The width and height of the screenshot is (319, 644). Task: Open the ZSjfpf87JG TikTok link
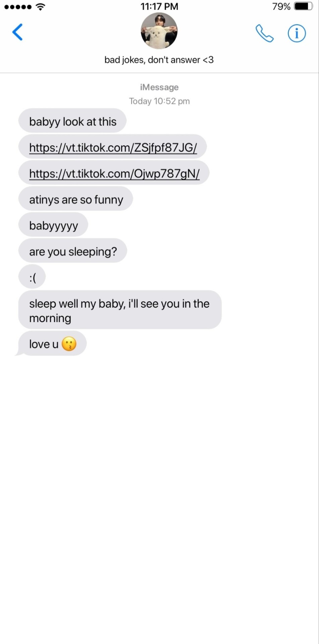point(113,147)
